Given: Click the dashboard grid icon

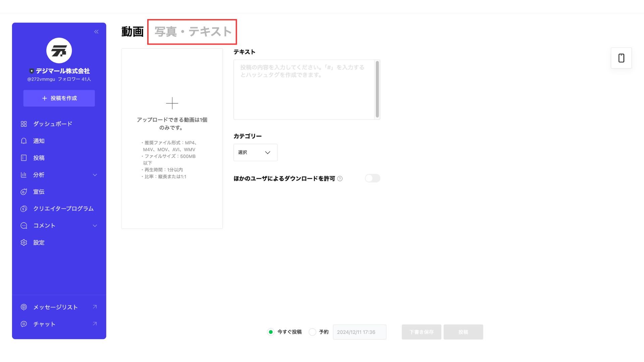Looking at the screenshot, I should [x=24, y=124].
